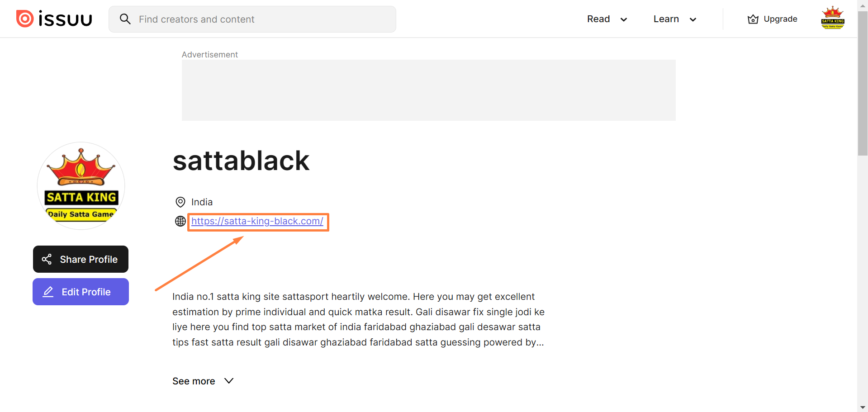Screen dimensions: 868x412
Task: Click the search magnifier icon
Action: pyautogui.click(x=125, y=19)
